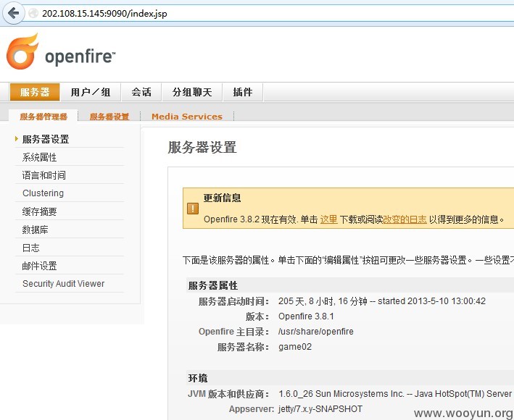Open Security Audit Viewer
514x420 pixels.
tap(63, 283)
